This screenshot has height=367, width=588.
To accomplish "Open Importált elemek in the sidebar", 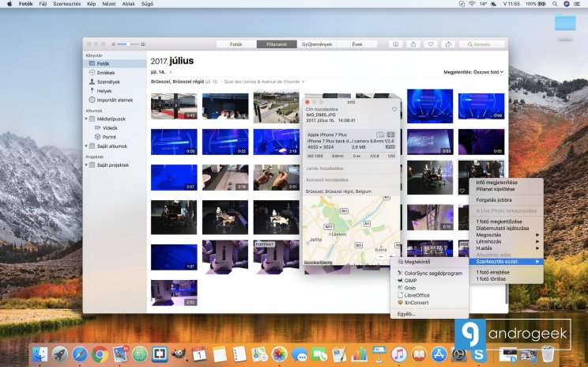I will click(115, 100).
